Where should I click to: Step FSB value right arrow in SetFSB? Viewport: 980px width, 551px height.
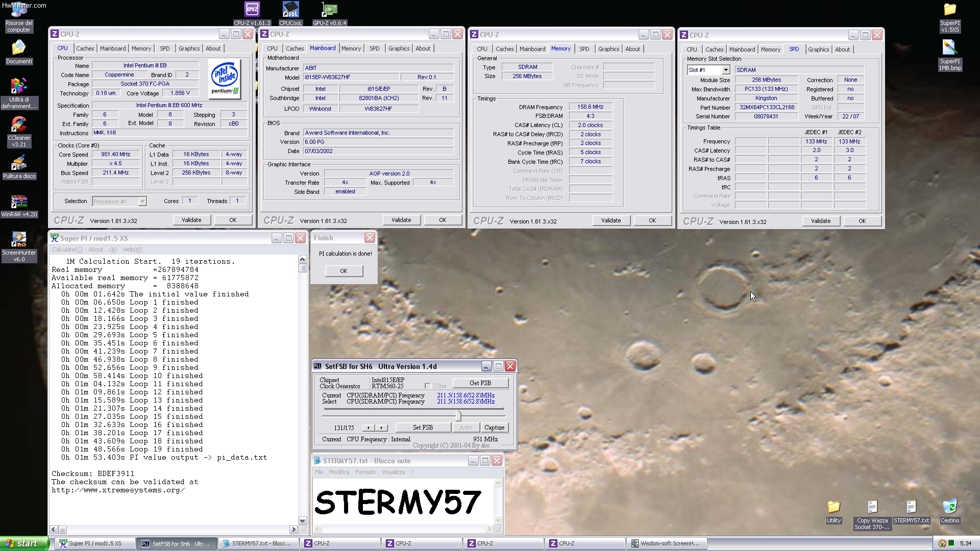pyautogui.click(x=381, y=428)
